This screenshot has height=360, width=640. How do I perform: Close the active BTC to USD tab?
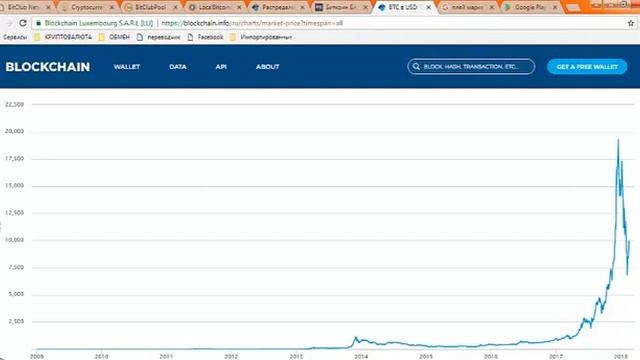429,7
